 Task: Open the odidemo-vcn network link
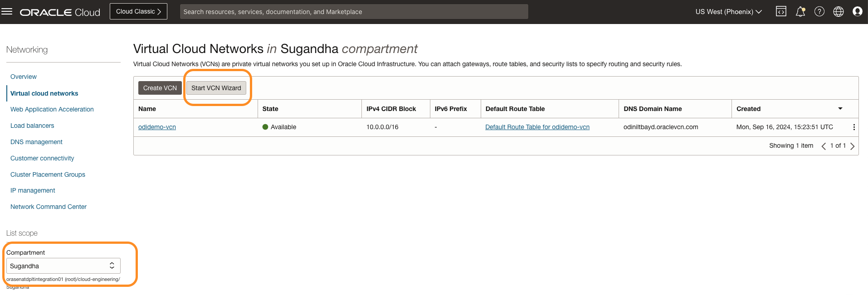(157, 127)
